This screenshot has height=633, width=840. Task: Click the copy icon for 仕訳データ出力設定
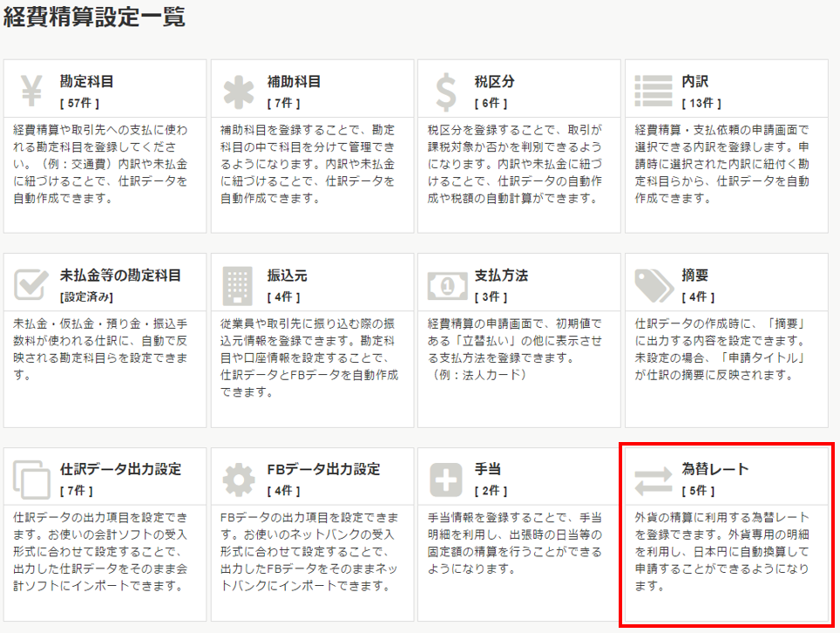click(x=31, y=479)
